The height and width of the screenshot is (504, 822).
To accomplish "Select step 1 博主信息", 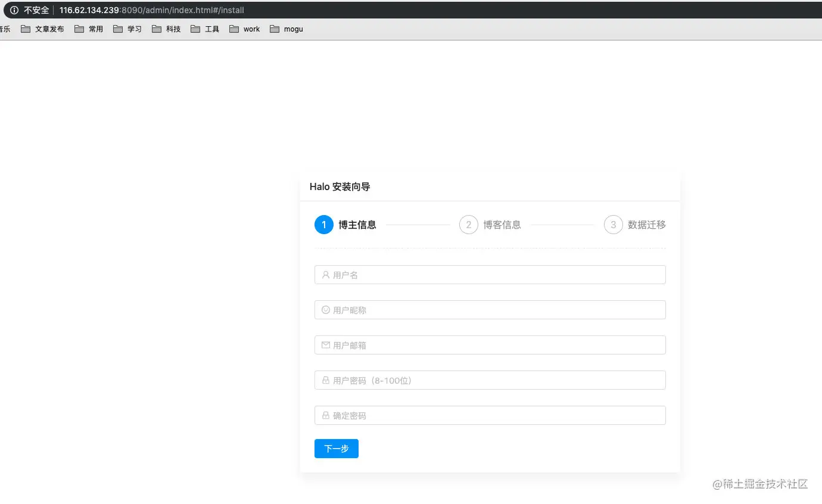I will click(345, 225).
